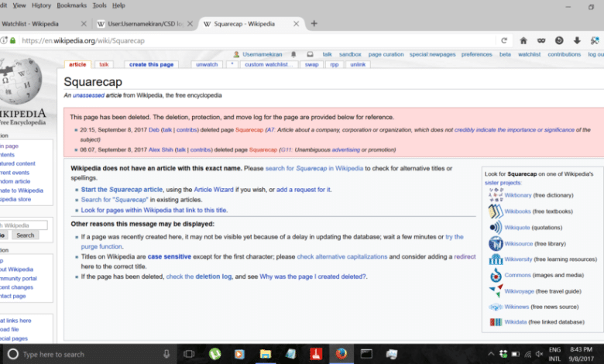Open the watchlist link in the header
Viewport: 604px width, 364px height.
(529, 54)
